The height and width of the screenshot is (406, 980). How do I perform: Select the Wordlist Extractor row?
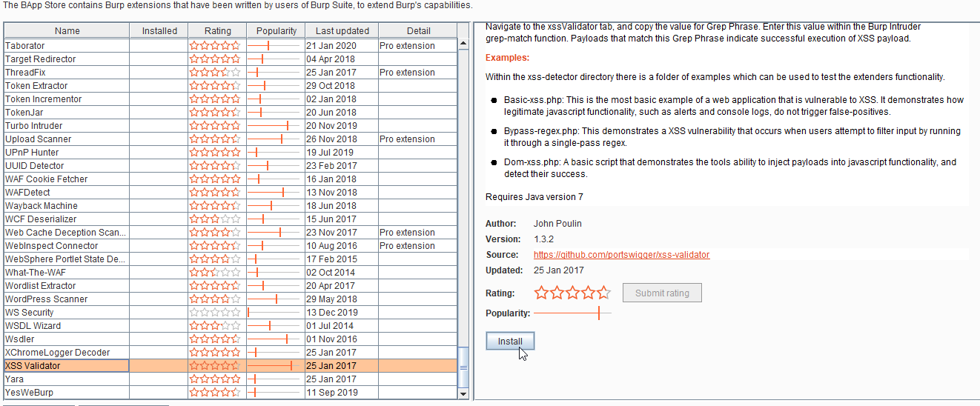click(231, 286)
